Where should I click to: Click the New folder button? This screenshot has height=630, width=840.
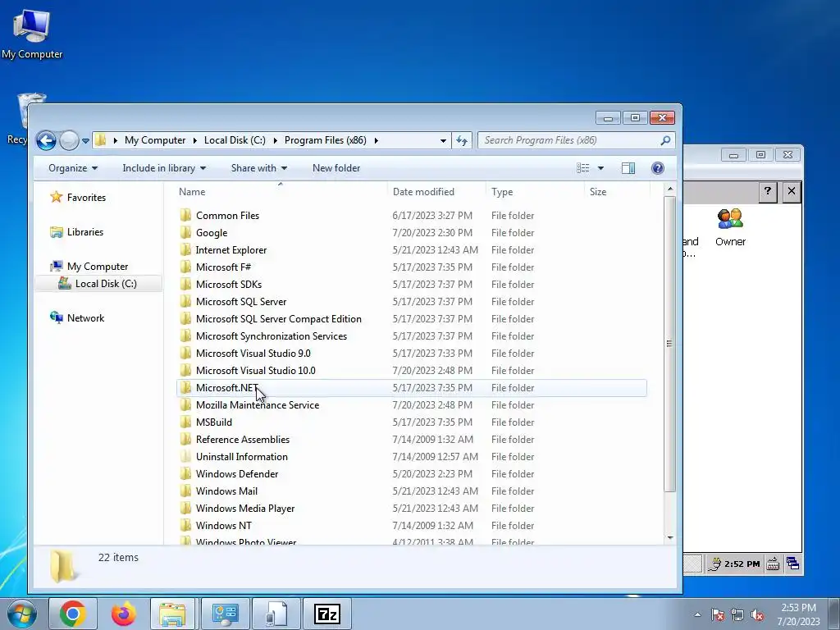[x=336, y=168]
